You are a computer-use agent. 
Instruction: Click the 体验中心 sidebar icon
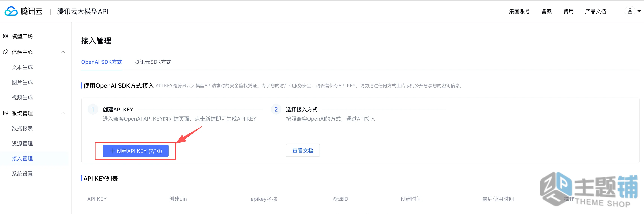(5, 52)
